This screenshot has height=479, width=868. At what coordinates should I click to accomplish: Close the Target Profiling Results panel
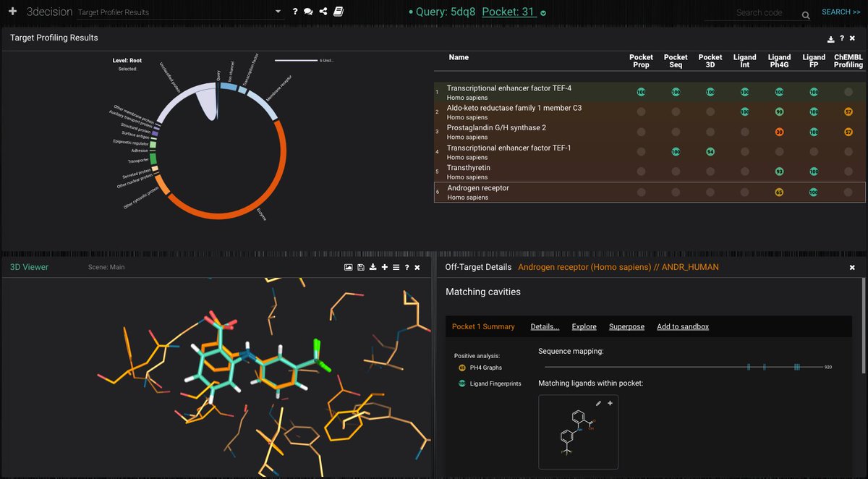coord(854,39)
